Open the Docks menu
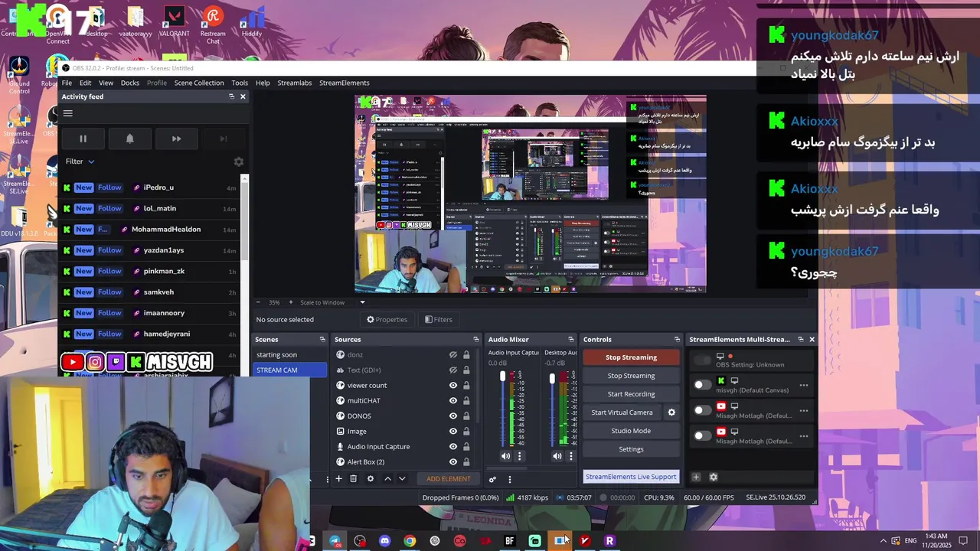The height and width of the screenshot is (551, 980). pyautogui.click(x=130, y=83)
